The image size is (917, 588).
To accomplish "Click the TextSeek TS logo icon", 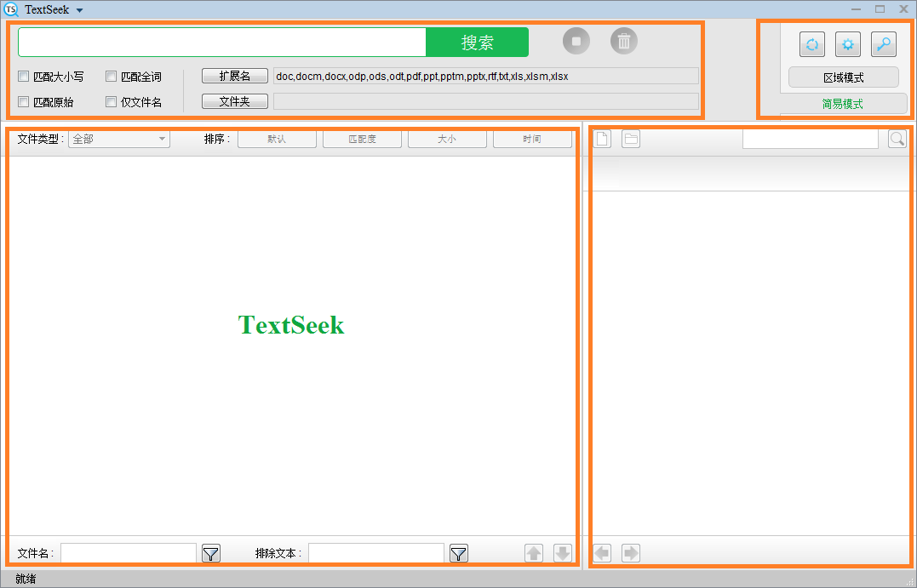I will [11, 9].
